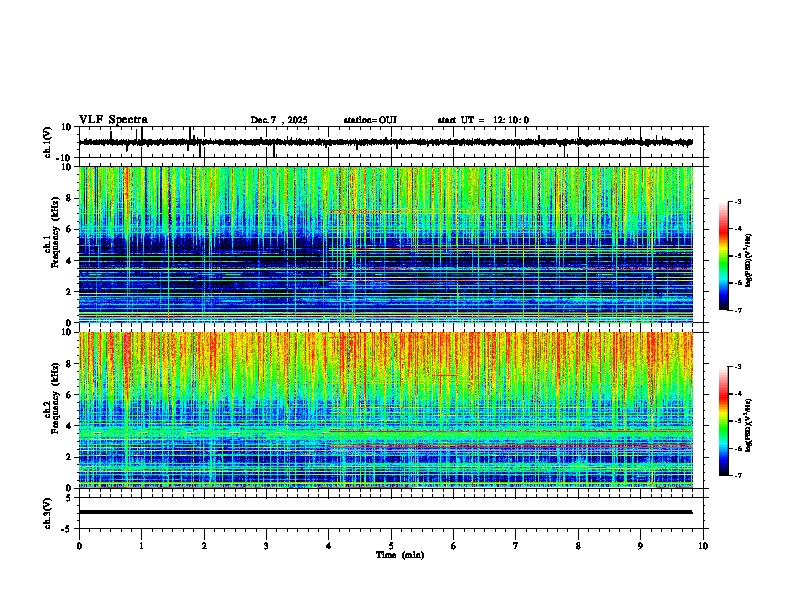Screen dimensions: 792x612
Task: Click time axis tick label '9'
Action: pos(640,546)
